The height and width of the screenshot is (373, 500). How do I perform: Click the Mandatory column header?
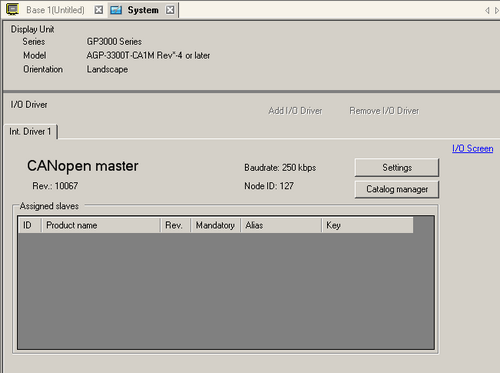pyautogui.click(x=215, y=225)
